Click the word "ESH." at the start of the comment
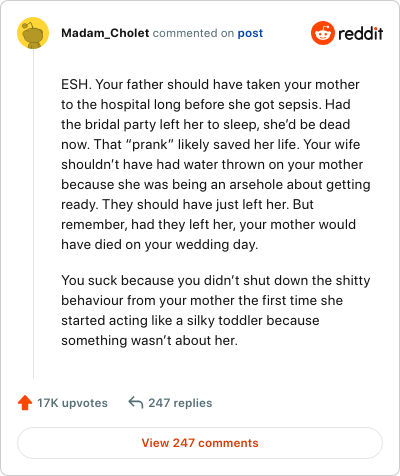The height and width of the screenshot is (476, 400). (76, 85)
